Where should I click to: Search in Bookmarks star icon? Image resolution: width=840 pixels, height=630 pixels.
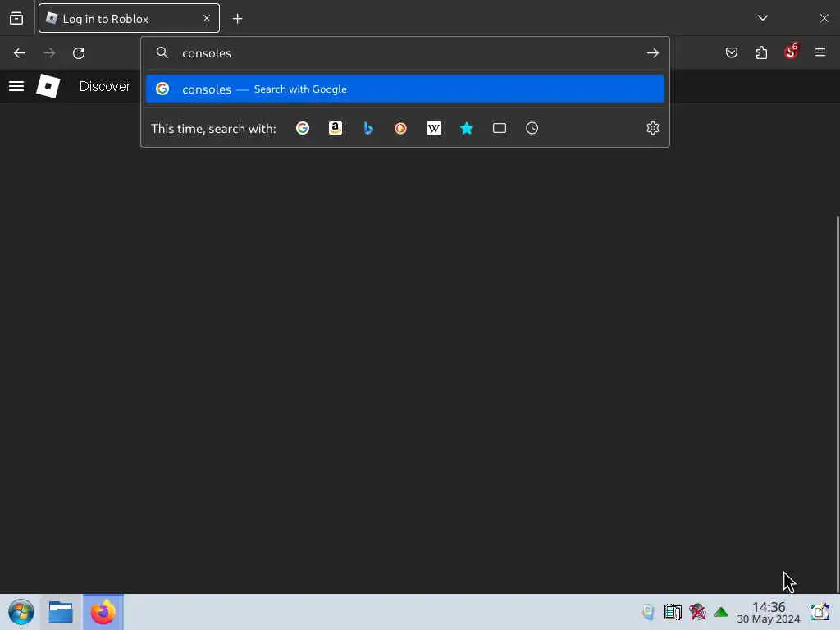point(467,128)
